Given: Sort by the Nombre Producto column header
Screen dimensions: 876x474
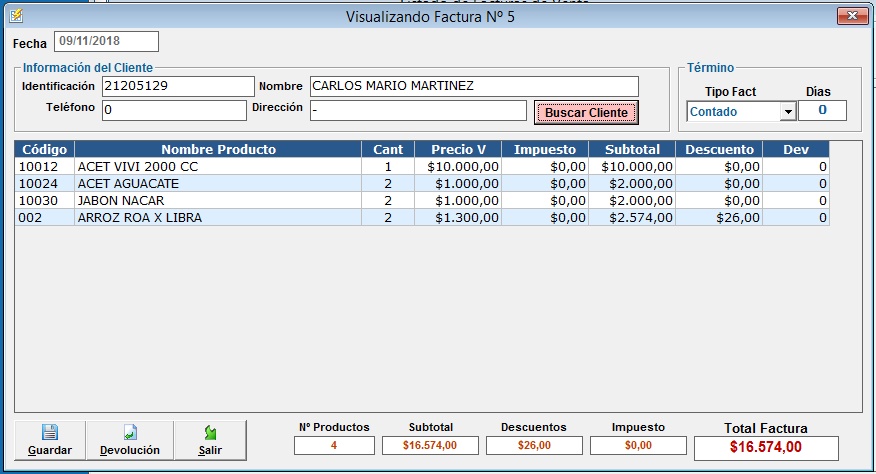Looking at the screenshot, I should tap(218, 149).
